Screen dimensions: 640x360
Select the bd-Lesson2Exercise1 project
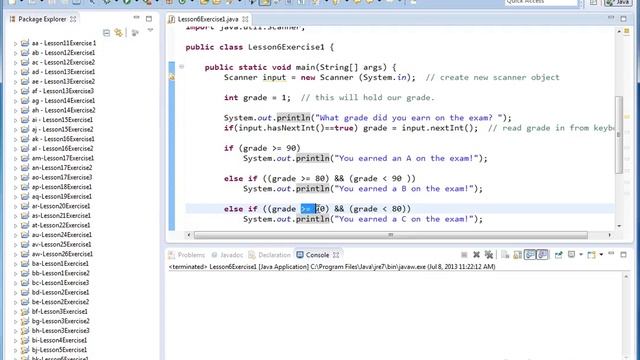(x=60, y=292)
